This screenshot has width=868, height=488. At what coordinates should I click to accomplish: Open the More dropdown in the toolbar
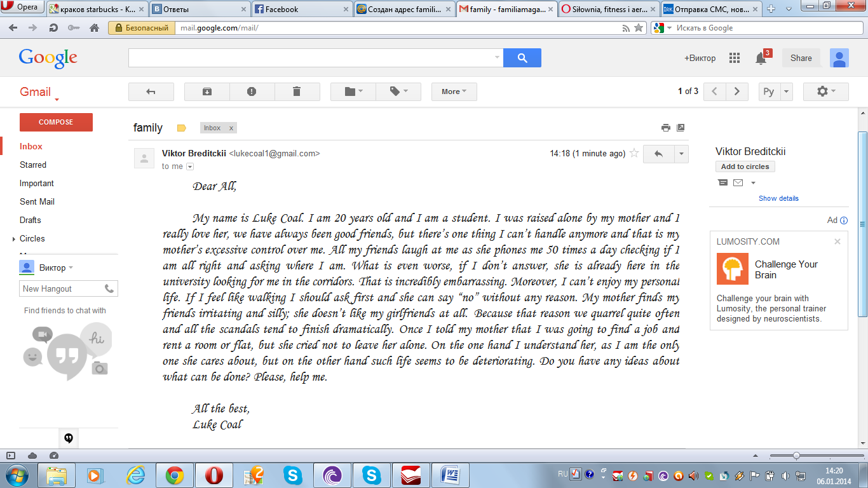[454, 91]
